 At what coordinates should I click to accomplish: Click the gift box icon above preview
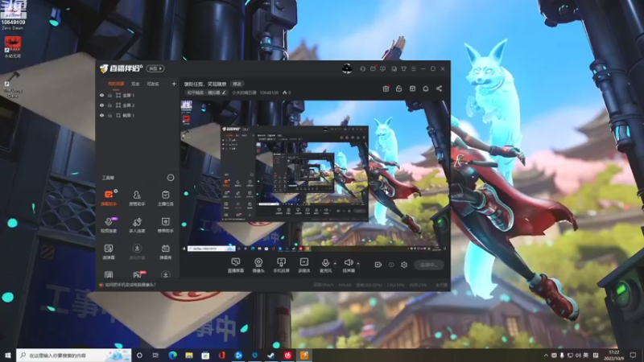(386, 88)
